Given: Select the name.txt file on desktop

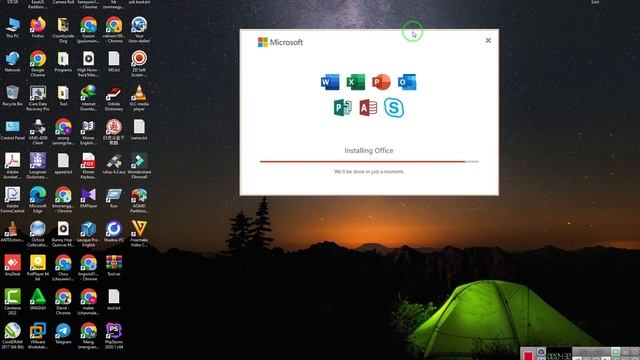Looking at the screenshot, I should (x=139, y=130).
